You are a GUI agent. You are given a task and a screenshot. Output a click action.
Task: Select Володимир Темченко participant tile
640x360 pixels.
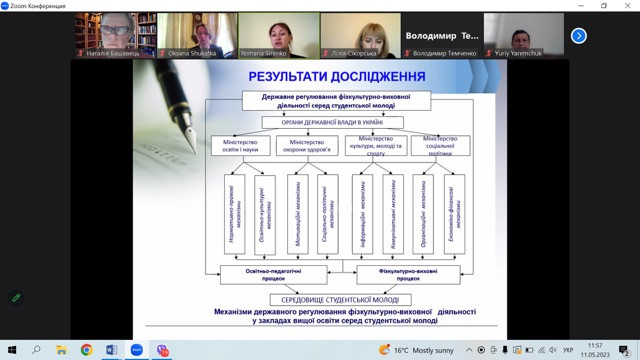[442, 35]
